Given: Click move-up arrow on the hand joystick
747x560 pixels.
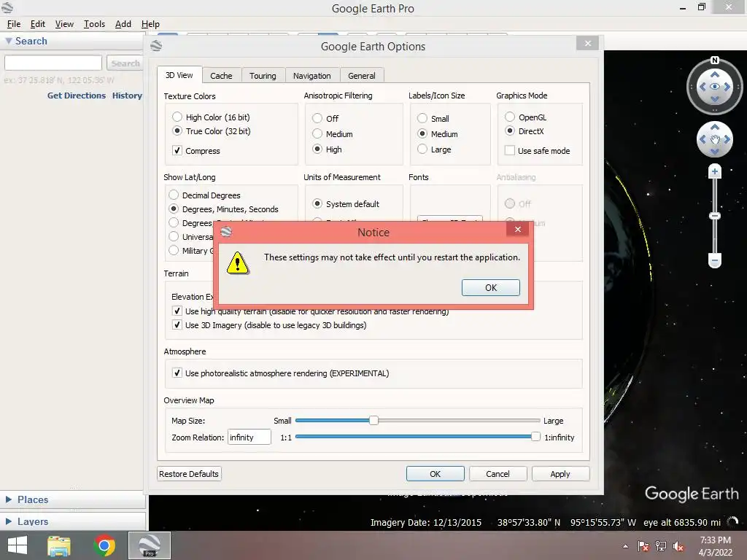Looking at the screenshot, I should pos(715,127).
